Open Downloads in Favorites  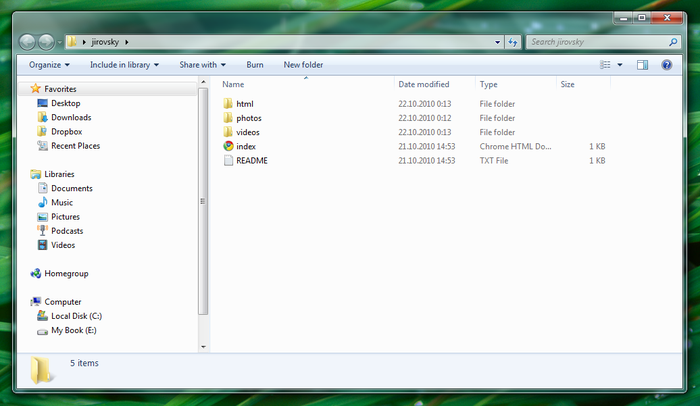[x=71, y=117]
